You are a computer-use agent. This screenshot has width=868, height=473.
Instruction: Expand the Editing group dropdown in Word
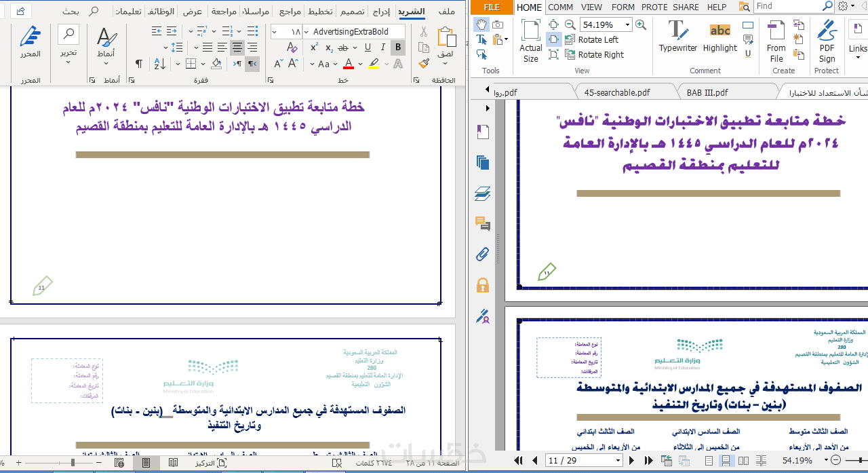68,62
